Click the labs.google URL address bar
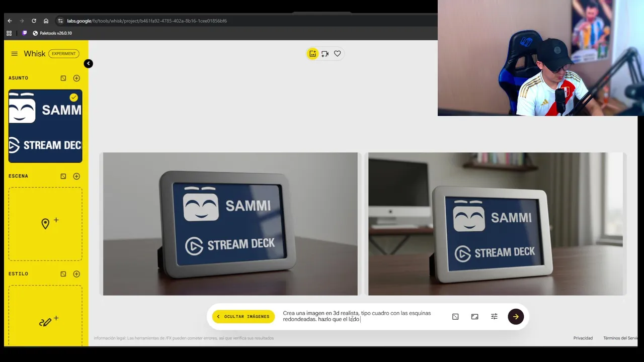Screen dimensions: 644x362 [147, 21]
